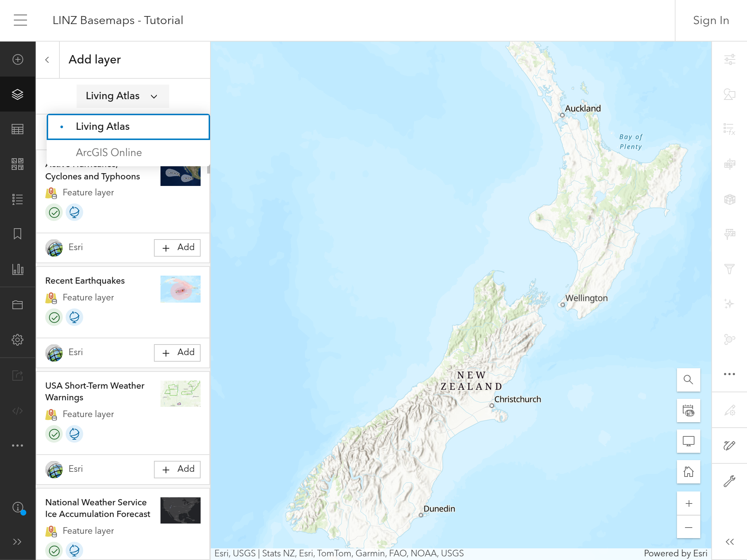Image resolution: width=747 pixels, height=560 pixels.
Task: Click the map search magnifier icon
Action: pos(688,380)
